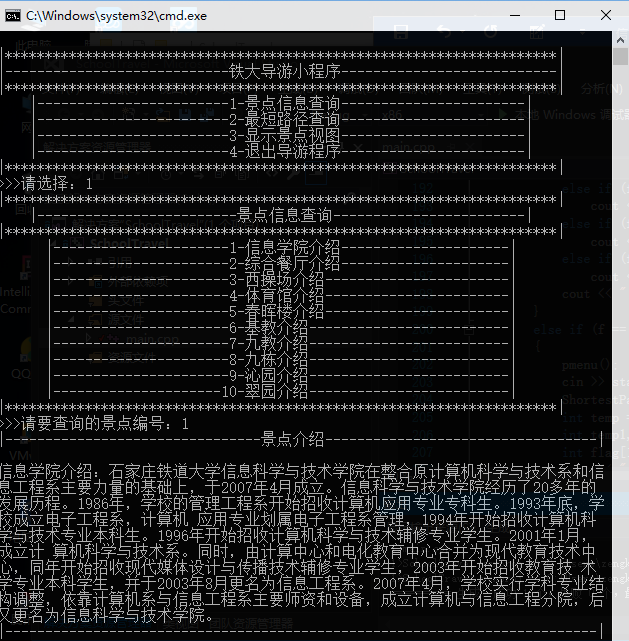The image size is (629, 641).
Task: Click the line containing 2003年开始招收教育技
Action: click(x=298, y=568)
